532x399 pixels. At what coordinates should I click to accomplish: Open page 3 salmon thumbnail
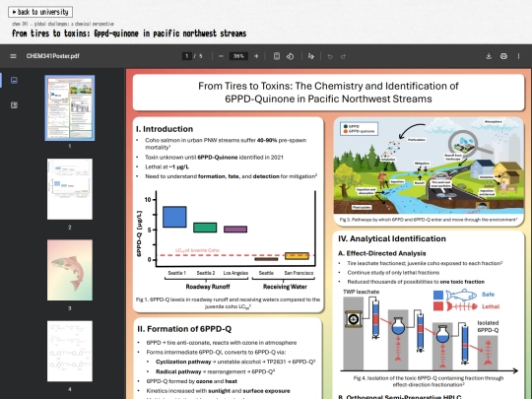tap(70, 270)
